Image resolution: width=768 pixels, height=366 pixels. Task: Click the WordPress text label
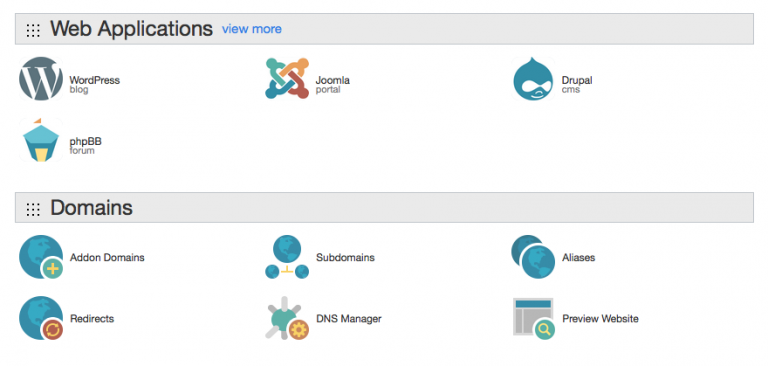point(95,80)
